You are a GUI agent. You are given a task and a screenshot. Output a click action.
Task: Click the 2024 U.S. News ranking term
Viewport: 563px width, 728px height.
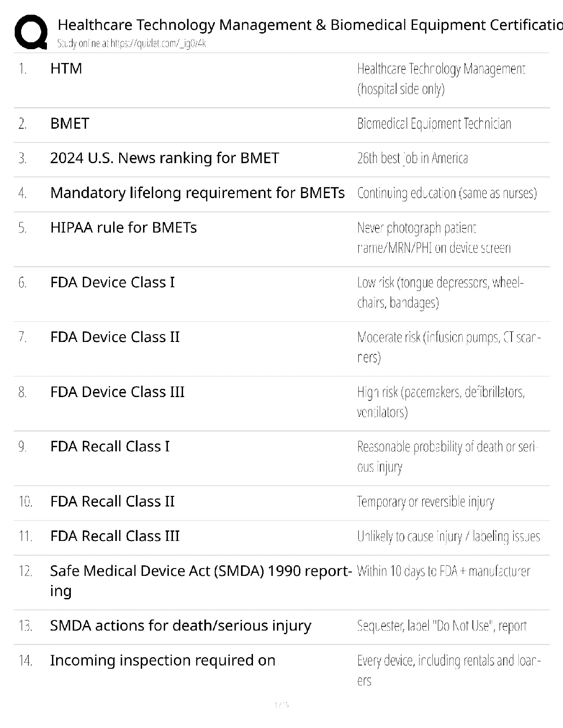165,158
